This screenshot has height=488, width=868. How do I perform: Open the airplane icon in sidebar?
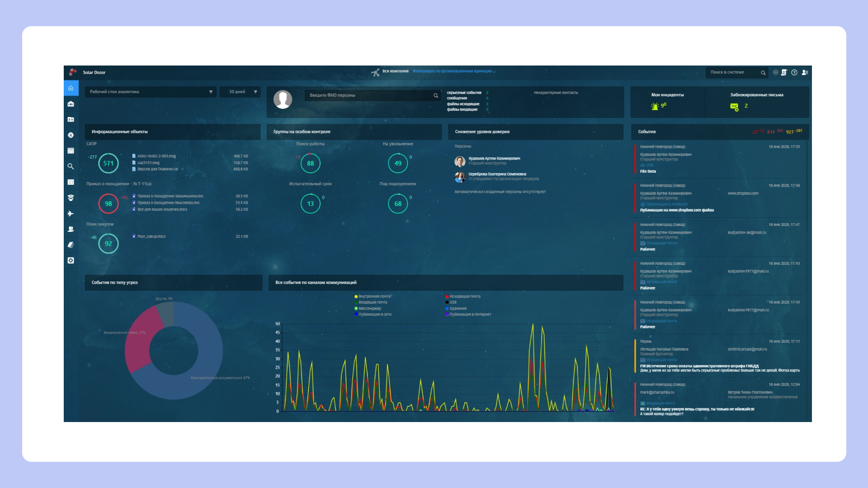(x=71, y=214)
